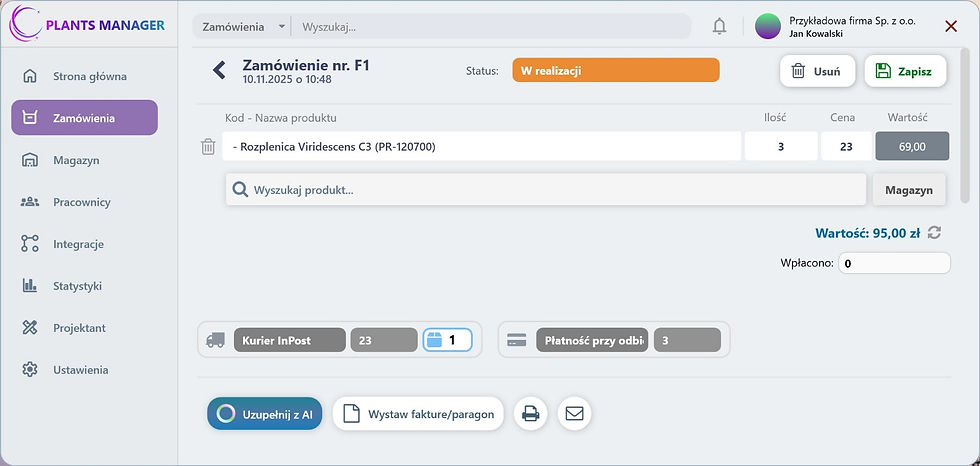Click the Wartość: 95,00 zł total
980x466 pixels.
coord(868,233)
